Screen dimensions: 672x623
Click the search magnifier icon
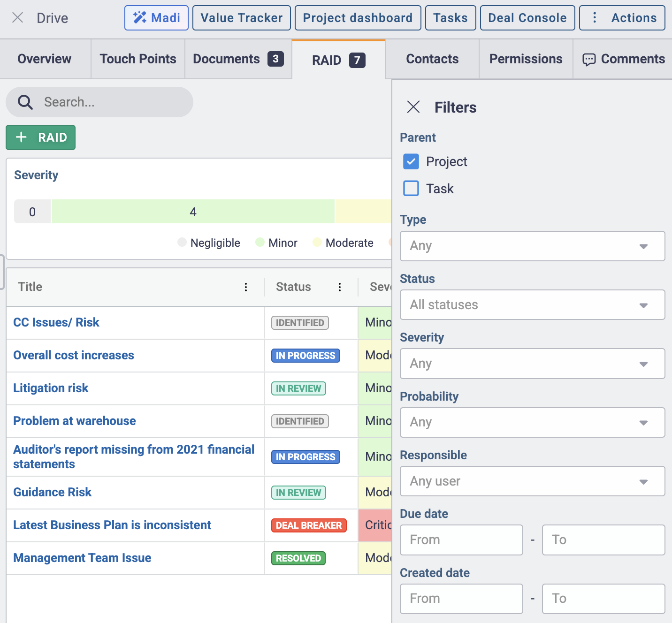click(25, 102)
